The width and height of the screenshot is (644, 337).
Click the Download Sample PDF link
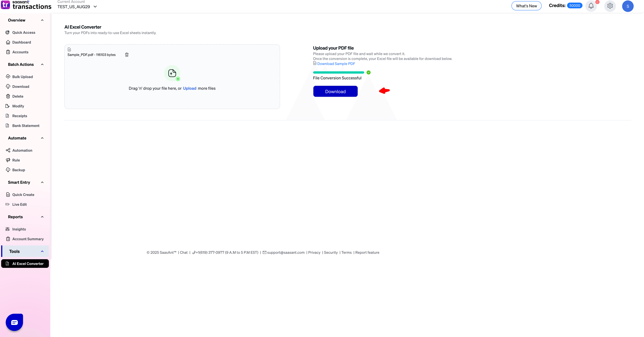click(x=336, y=64)
